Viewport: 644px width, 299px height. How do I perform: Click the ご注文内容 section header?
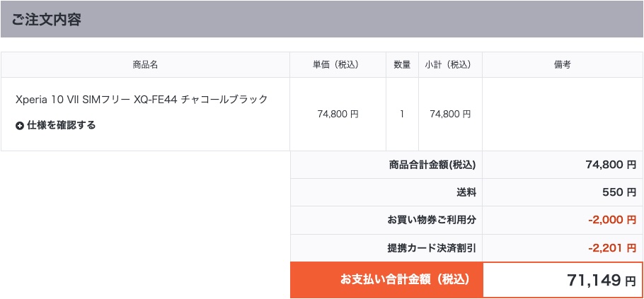click(x=47, y=19)
